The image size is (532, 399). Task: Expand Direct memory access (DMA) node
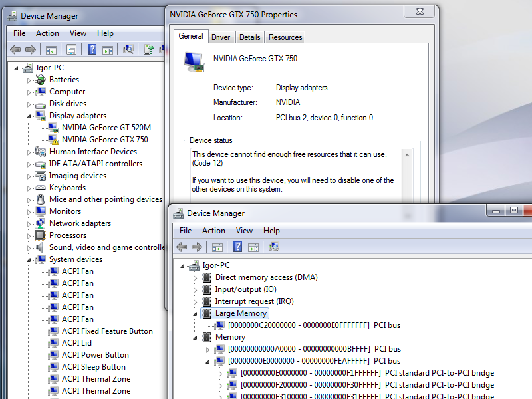[195, 278]
